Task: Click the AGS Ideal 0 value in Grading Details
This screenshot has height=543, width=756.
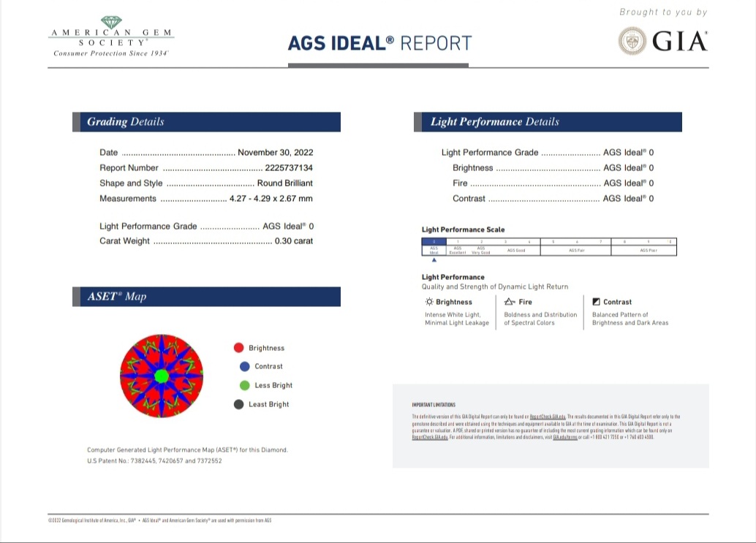Action: [288, 226]
